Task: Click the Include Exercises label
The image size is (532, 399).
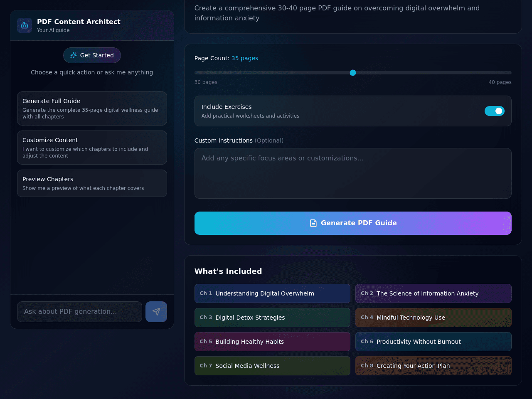Action: click(227, 107)
